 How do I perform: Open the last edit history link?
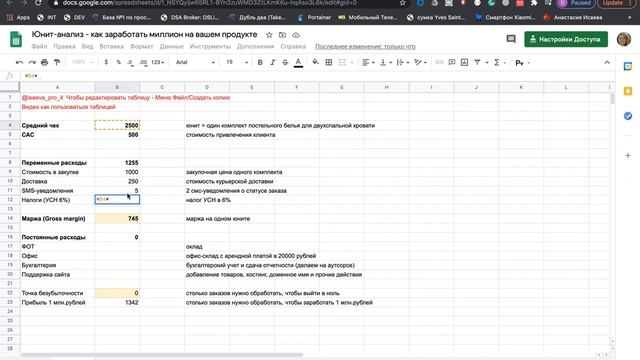[x=365, y=47]
